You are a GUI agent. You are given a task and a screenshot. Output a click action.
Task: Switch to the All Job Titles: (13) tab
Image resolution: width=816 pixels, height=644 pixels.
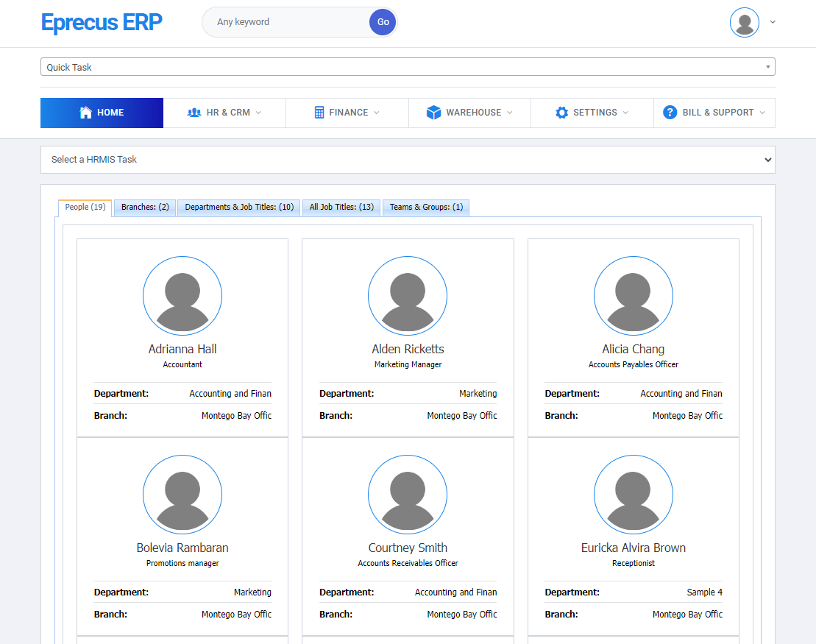point(341,208)
